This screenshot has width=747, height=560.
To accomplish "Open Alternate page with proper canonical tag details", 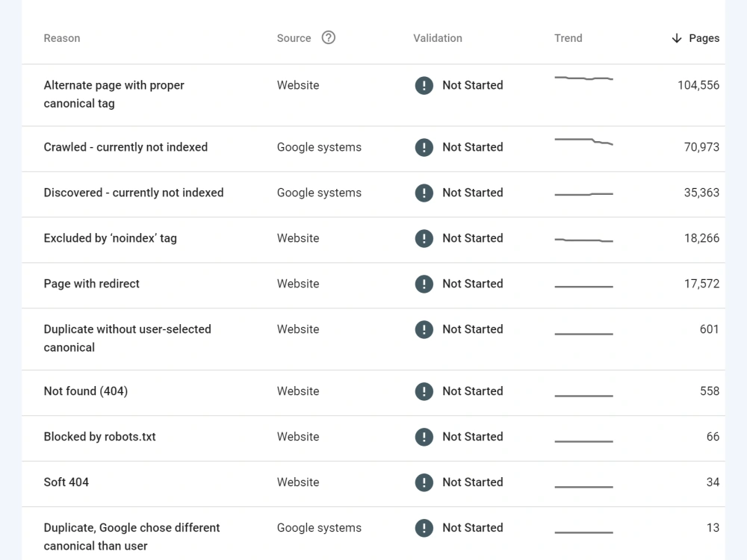I will pos(114,94).
